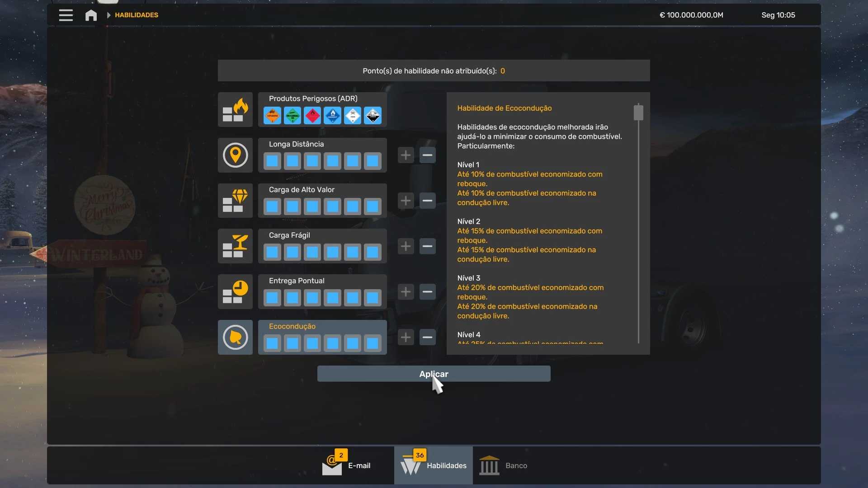Decrease Carga de Alto Valor with minus
Image resolution: width=868 pixels, height=488 pixels.
coord(427,201)
